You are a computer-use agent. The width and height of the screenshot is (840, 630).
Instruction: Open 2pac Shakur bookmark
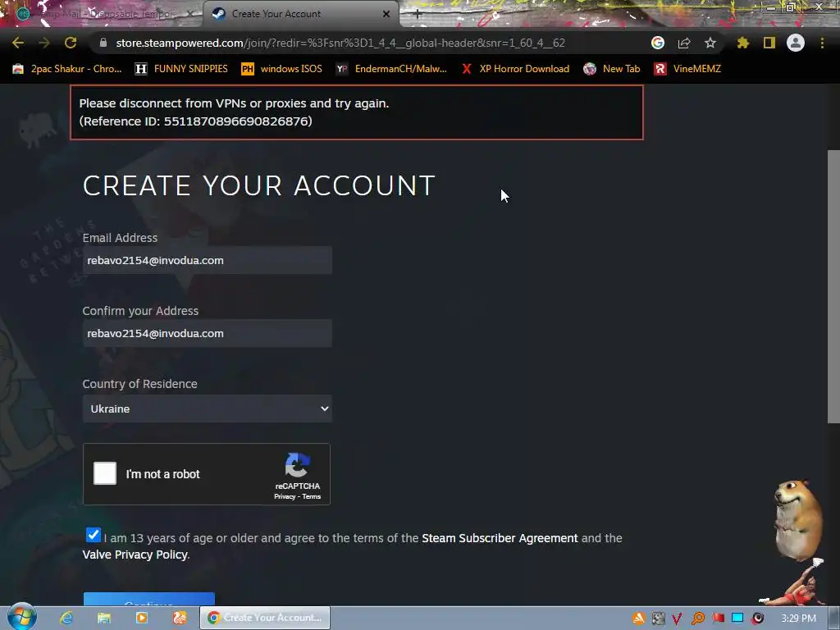coord(67,69)
